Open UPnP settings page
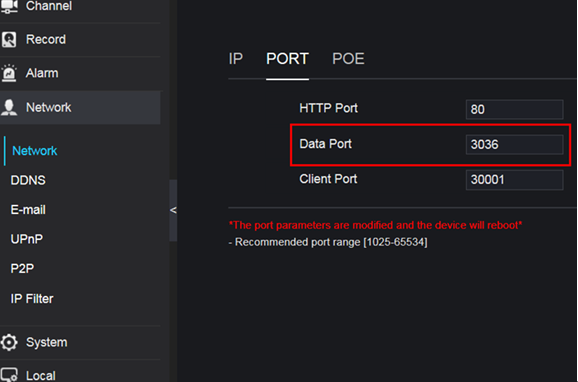 coord(27,239)
